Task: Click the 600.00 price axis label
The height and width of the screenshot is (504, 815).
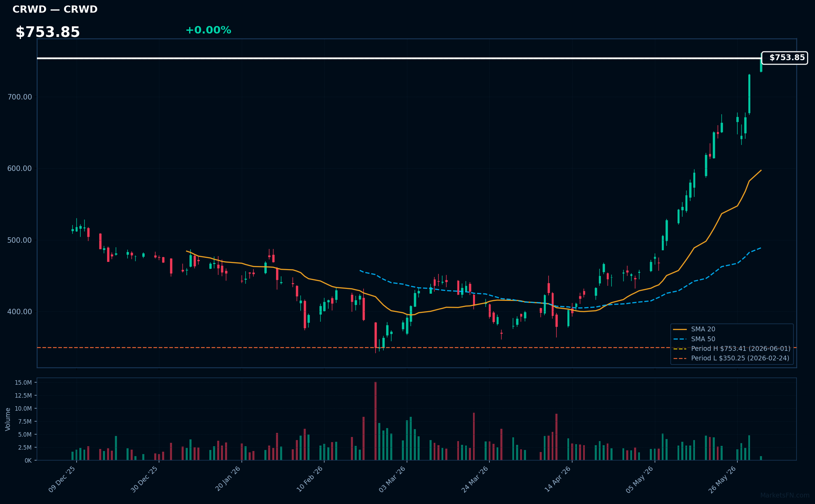Action: click(19, 169)
